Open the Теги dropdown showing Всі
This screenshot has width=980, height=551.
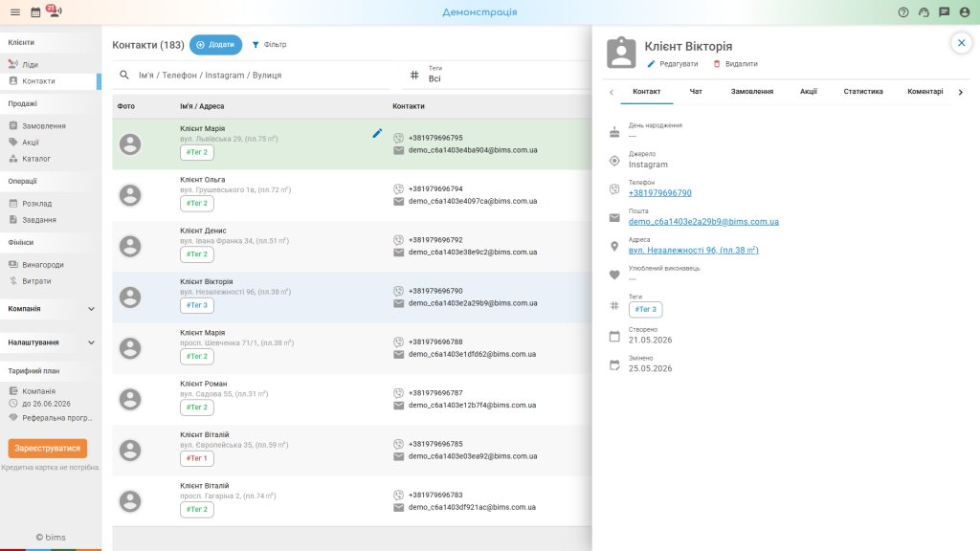(x=497, y=75)
